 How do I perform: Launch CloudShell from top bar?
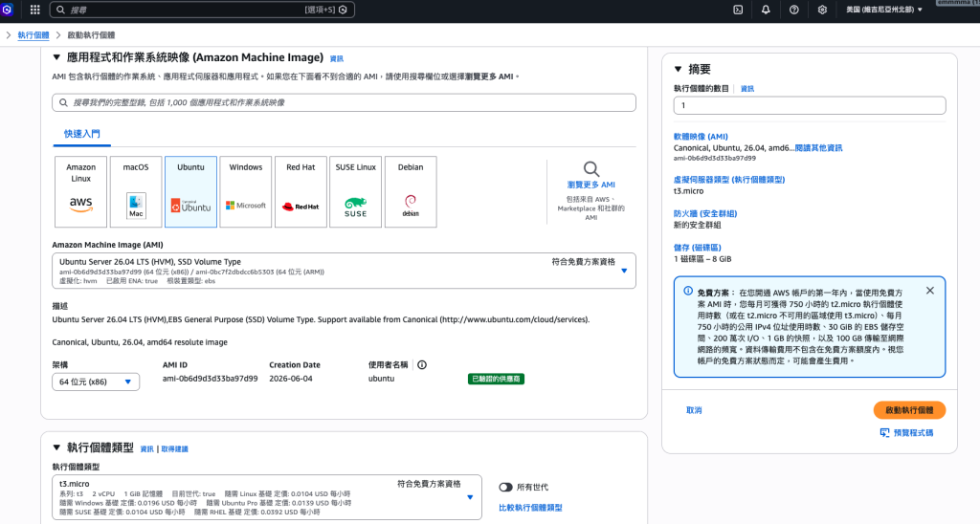[x=738, y=10]
